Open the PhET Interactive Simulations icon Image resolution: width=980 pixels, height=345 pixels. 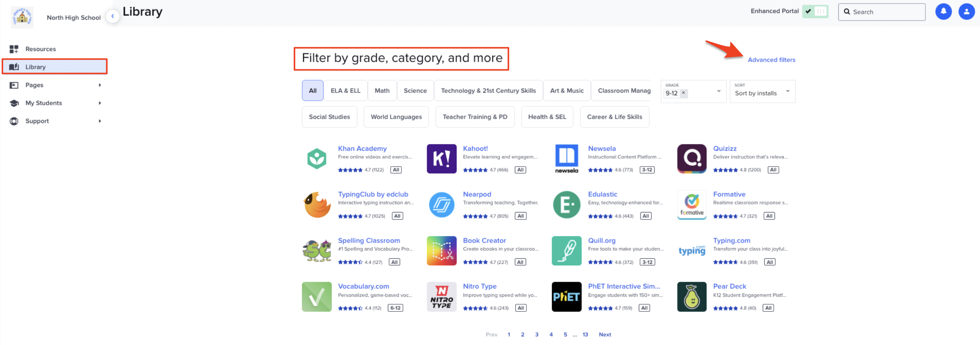pos(566,297)
